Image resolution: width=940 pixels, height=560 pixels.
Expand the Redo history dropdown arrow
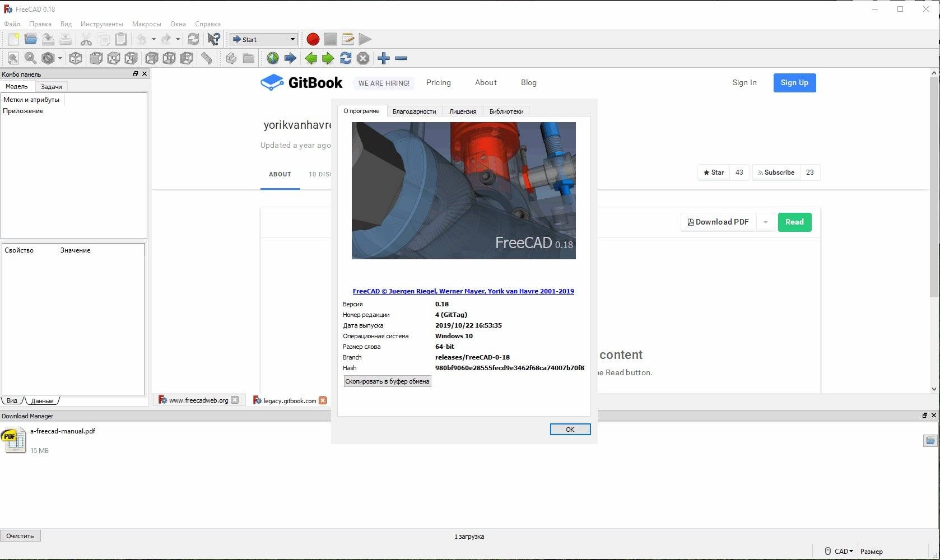pos(178,39)
